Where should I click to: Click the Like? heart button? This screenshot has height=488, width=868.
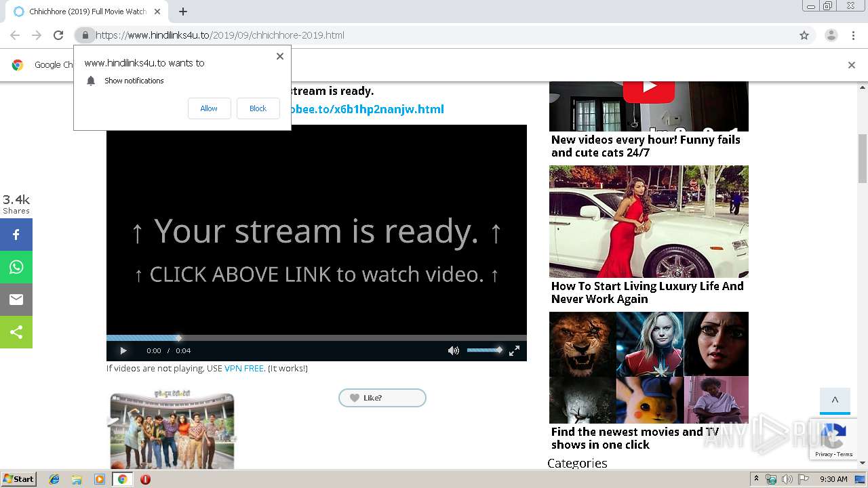click(x=382, y=398)
